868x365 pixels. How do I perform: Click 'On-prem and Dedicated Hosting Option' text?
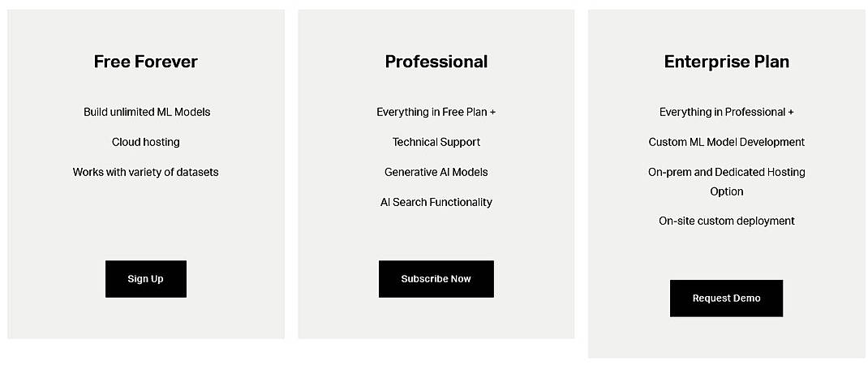click(726, 182)
